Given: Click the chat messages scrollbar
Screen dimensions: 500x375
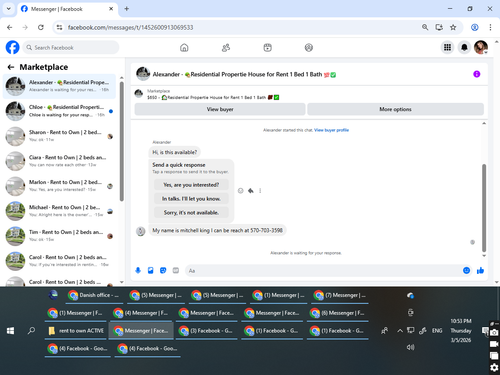Looking at the screenshot, I should click(484, 207).
